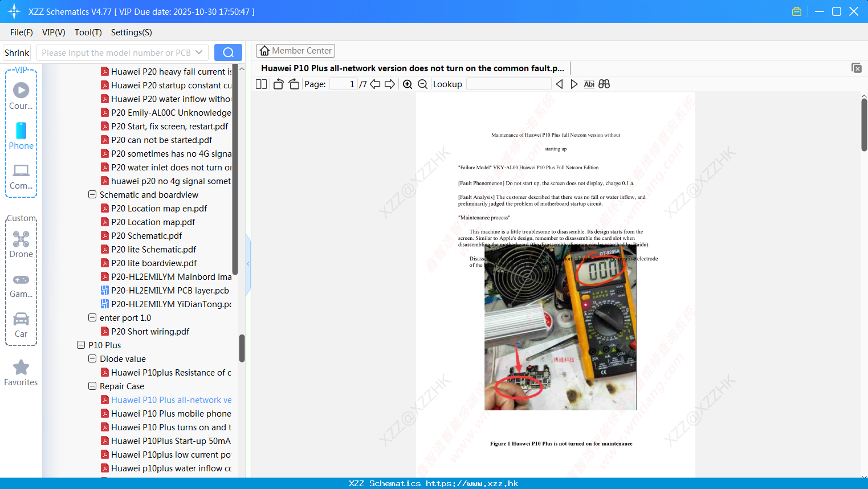Screen dimensions: 868x489
Task: Click the Lookup text field
Action: pyautogui.click(x=508, y=84)
